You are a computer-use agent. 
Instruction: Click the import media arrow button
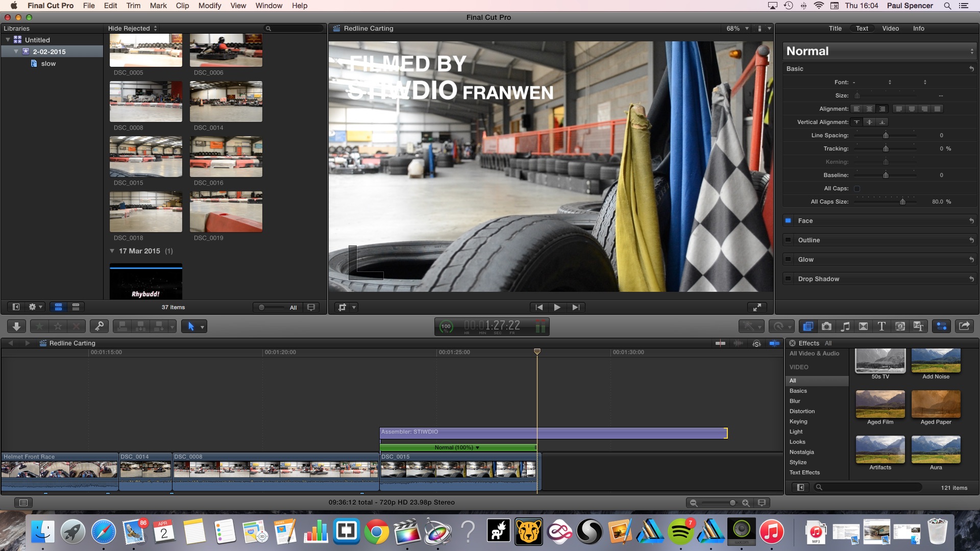16,327
